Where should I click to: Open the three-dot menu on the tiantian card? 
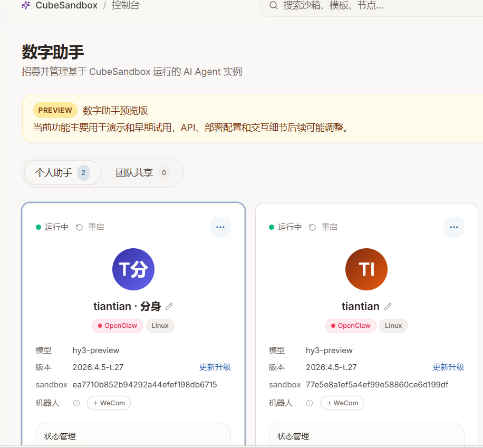[x=454, y=227]
